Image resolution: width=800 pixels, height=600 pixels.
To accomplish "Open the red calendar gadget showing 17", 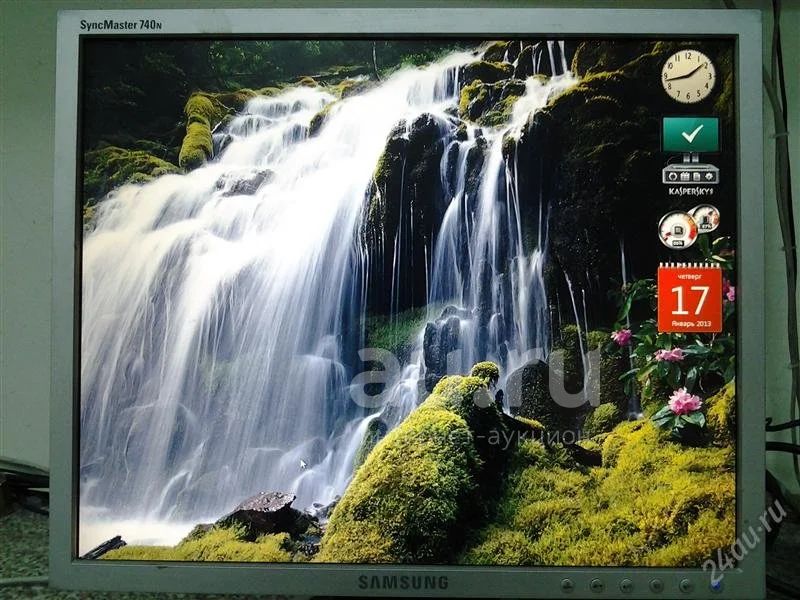I will tap(690, 299).
